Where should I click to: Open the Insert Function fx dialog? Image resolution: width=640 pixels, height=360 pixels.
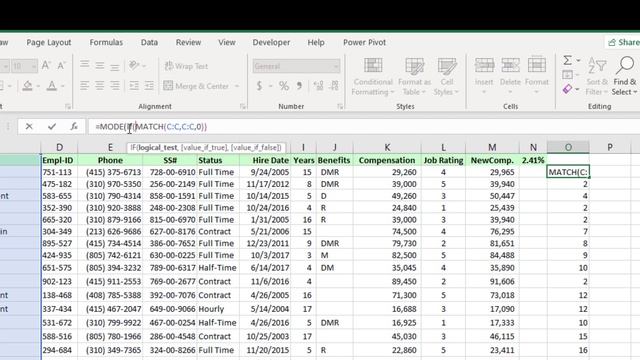[74, 127]
